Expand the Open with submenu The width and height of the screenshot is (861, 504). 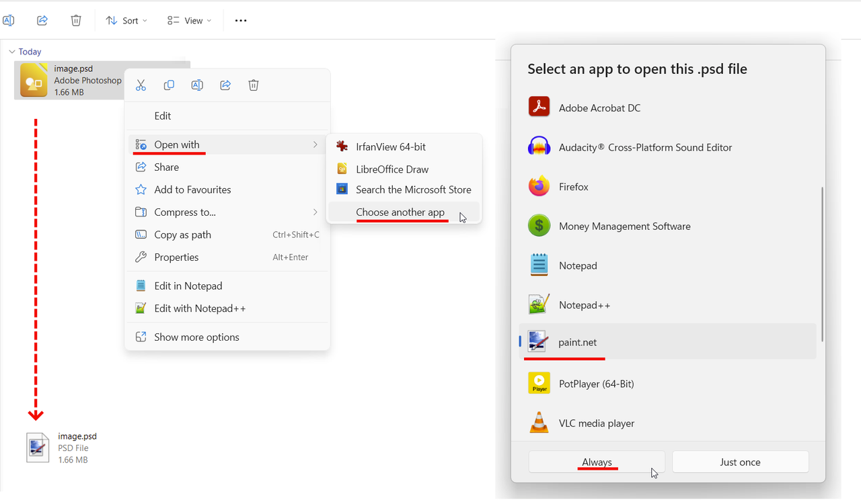[x=227, y=144]
